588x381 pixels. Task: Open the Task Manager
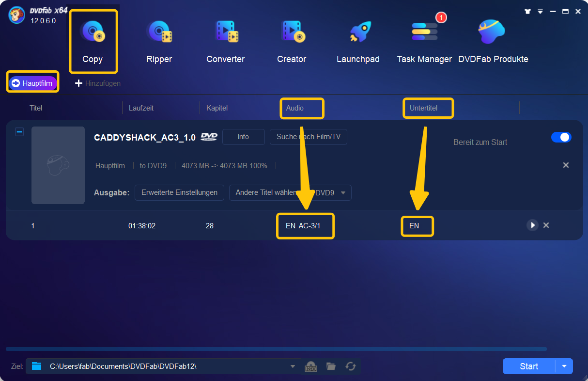[x=424, y=42]
